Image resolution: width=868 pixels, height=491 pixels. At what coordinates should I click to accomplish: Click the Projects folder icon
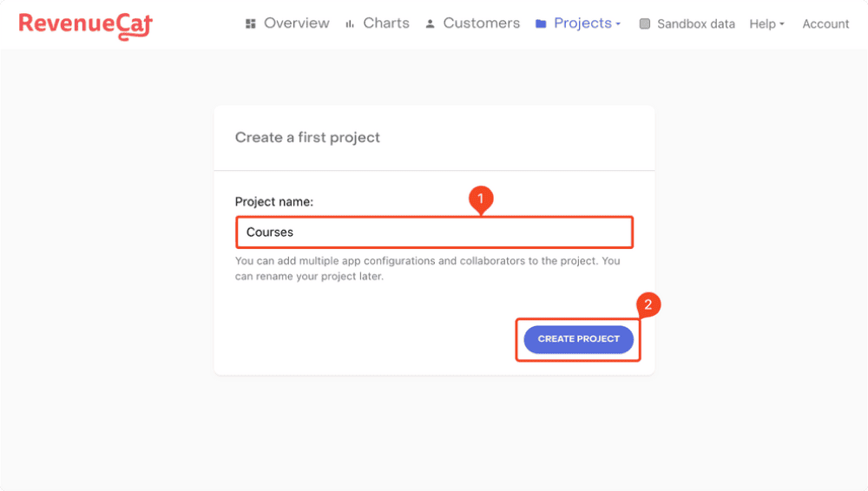click(541, 24)
